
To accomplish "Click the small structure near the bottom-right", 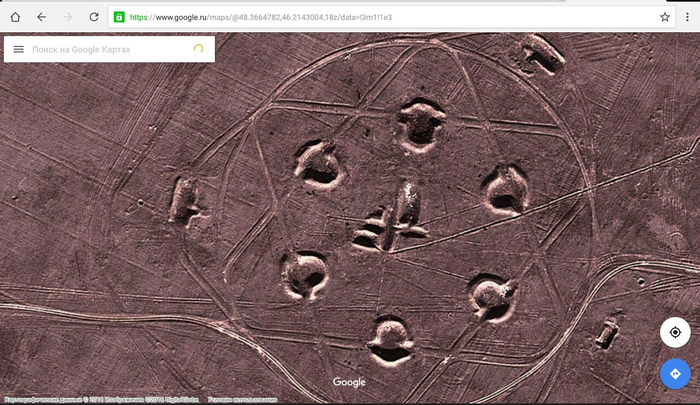I will [x=606, y=333].
